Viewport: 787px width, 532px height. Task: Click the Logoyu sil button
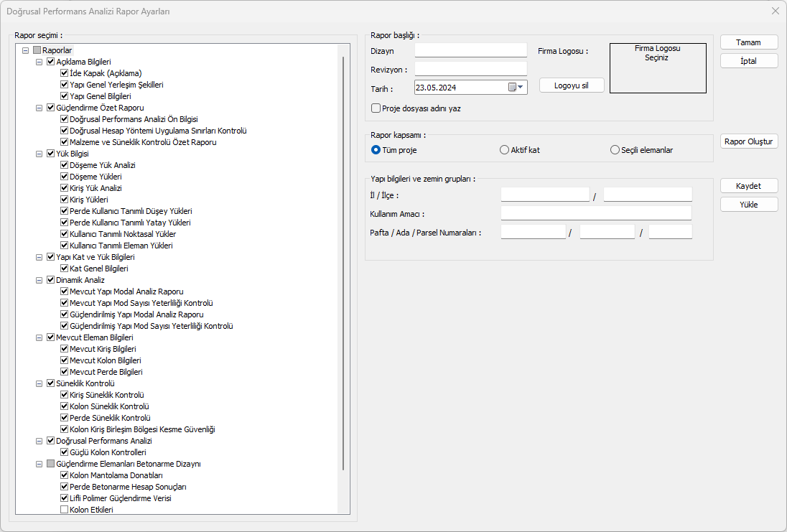click(572, 85)
